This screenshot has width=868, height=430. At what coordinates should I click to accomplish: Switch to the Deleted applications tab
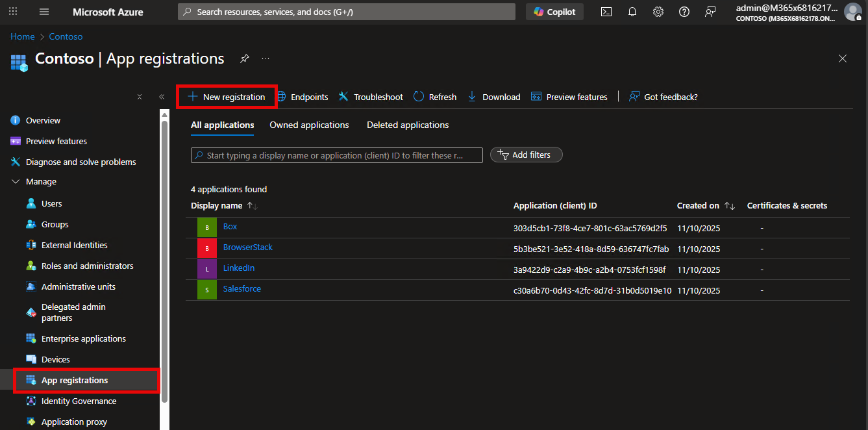pyautogui.click(x=407, y=125)
